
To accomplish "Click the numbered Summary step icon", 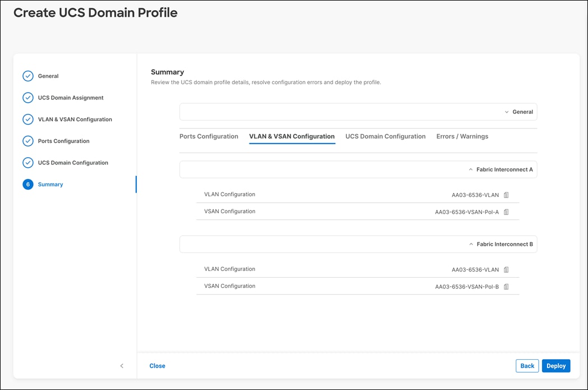I will click(28, 184).
